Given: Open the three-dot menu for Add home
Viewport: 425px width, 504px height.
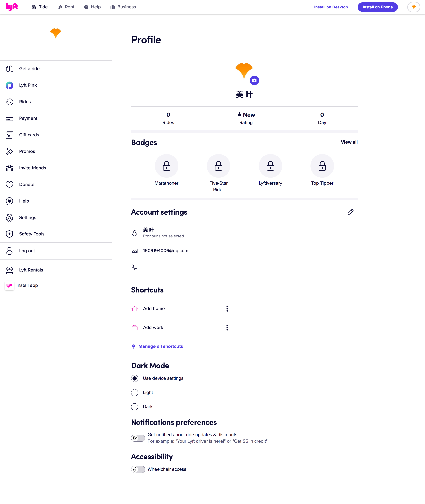Looking at the screenshot, I should (x=227, y=309).
